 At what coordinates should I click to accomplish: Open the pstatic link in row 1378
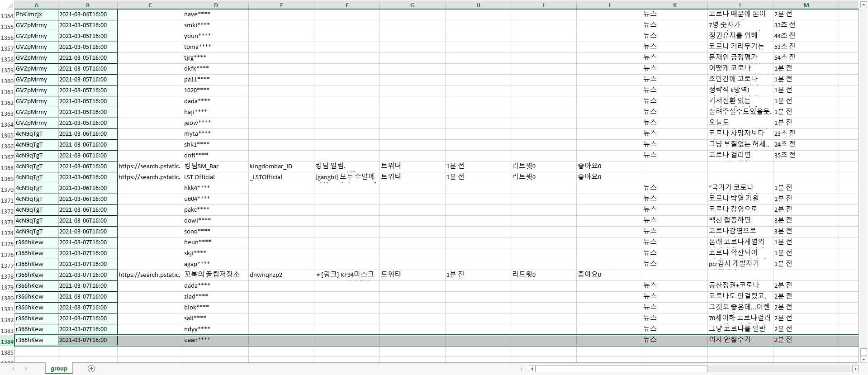149,275
